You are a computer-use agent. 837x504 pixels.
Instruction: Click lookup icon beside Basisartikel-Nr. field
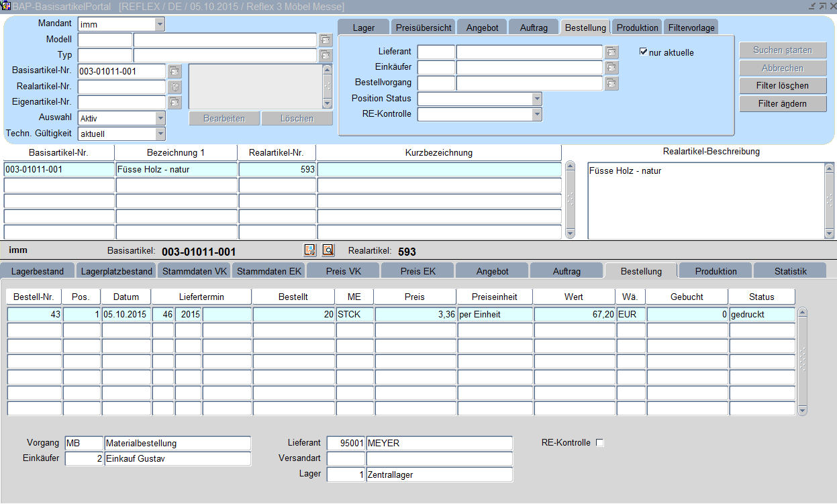[175, 71]
